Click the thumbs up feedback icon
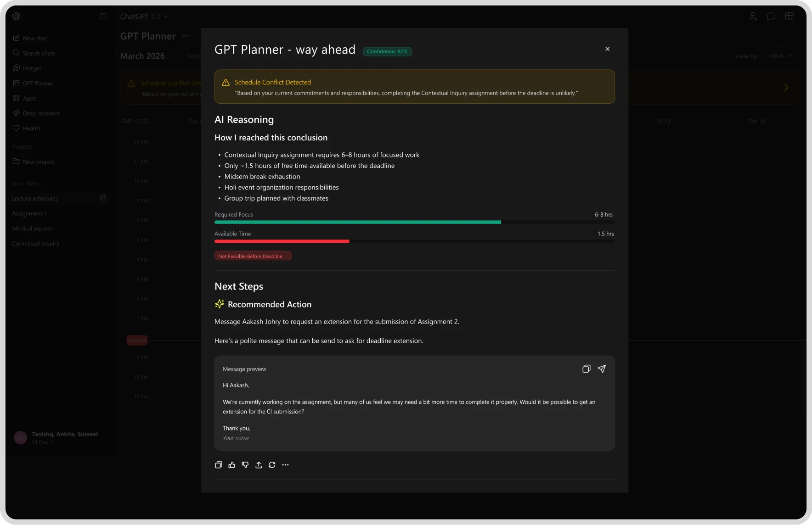Screen dimensions: 812x525 pyautogui.click(x=232, y=465)
